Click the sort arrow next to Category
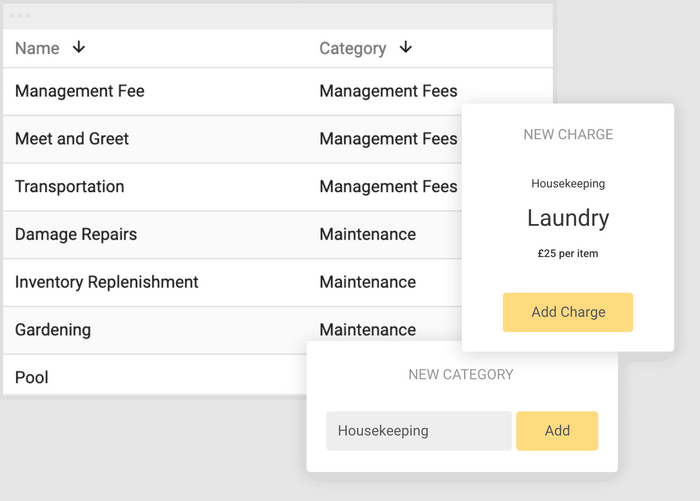The width and height of the screenshot is (700, 501). click(405, 48)
